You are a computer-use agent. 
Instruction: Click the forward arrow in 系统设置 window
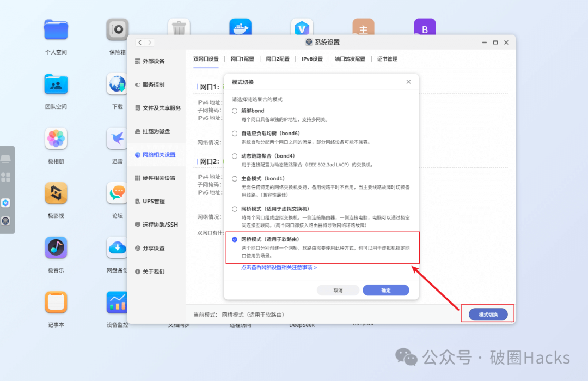tap(150, 43)
